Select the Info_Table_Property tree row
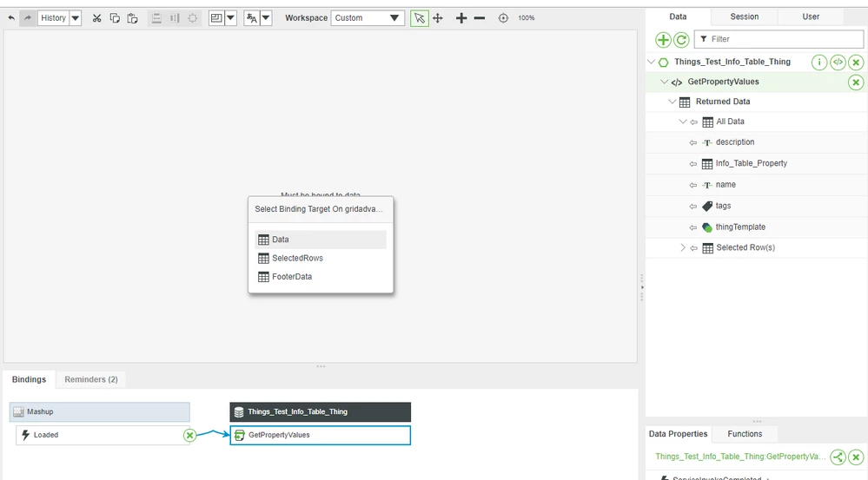868x480 pixels. [x=756, y=164]
